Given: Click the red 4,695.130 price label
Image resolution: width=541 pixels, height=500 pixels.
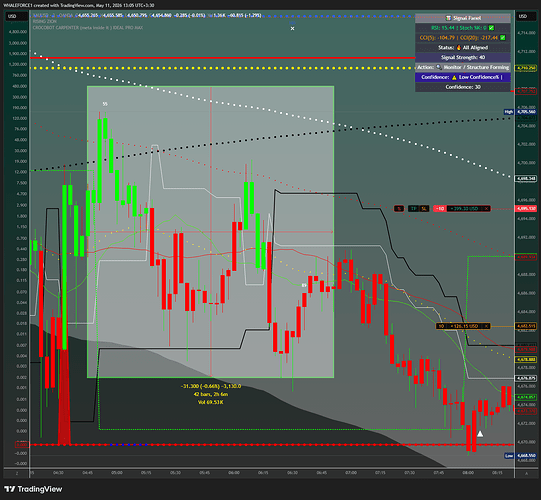Looking at the screenshot, I should point(526,209).
